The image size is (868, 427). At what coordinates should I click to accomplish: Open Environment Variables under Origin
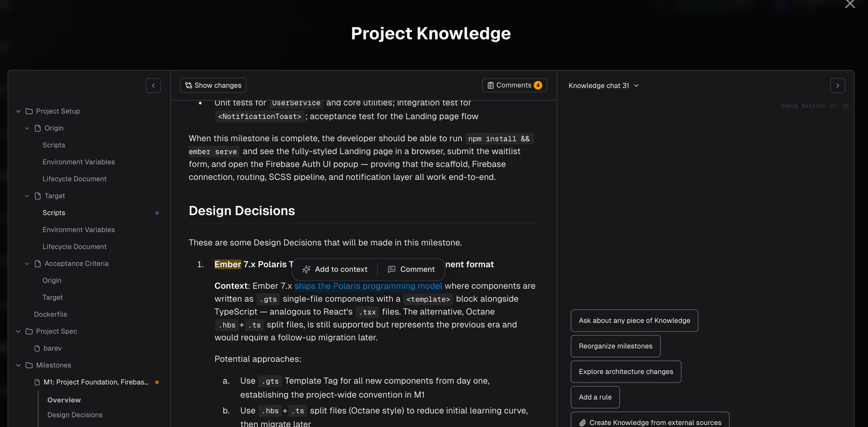tap(79, 162)
